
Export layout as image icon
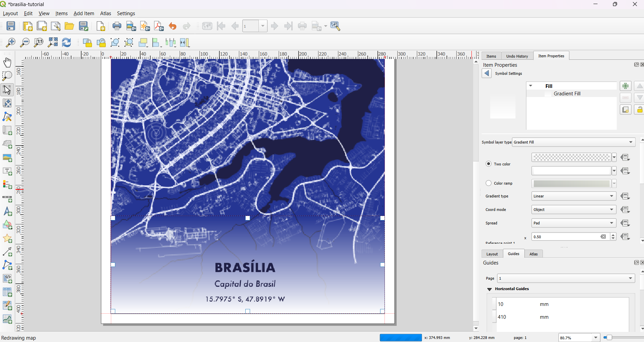click(131, 26)
